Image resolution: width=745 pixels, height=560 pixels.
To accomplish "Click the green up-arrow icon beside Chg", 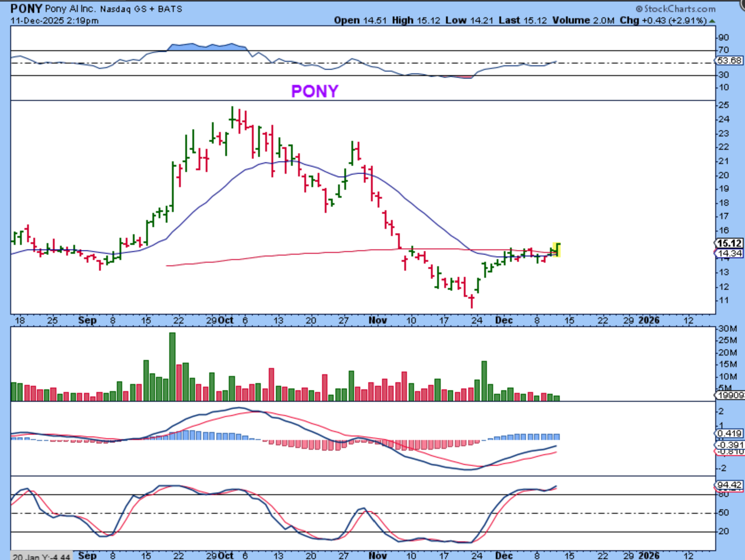I will coord(712,21).
